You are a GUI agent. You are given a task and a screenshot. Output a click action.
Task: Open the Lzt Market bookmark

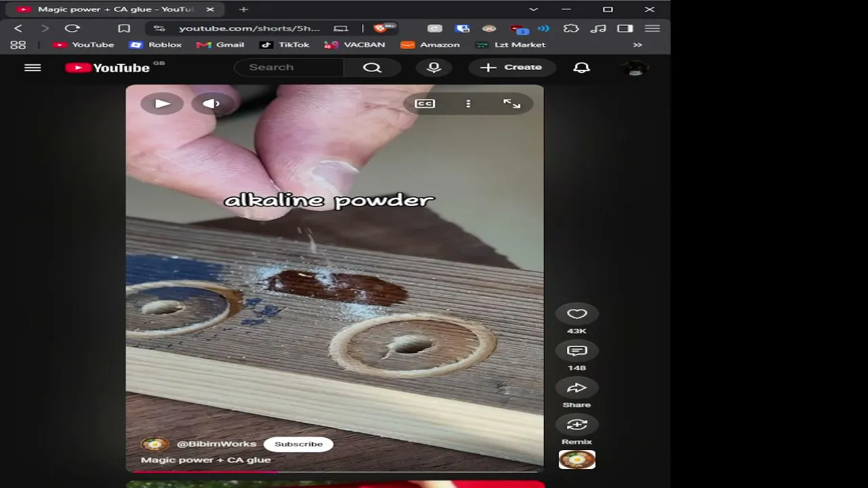511,45
